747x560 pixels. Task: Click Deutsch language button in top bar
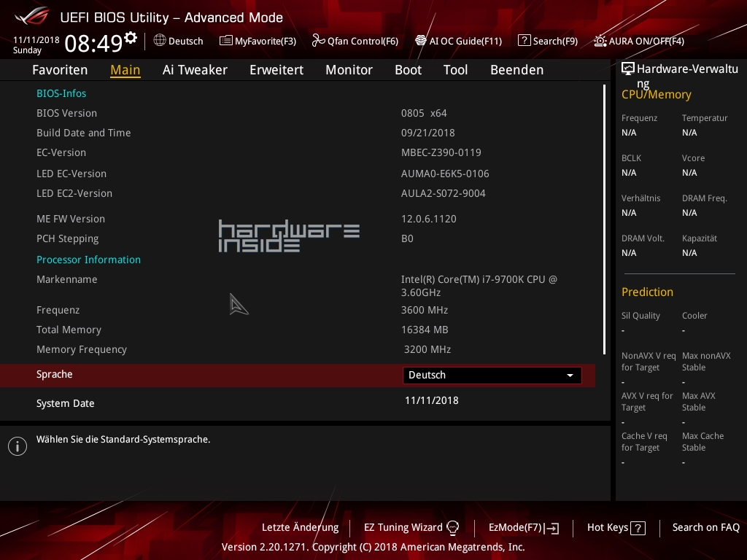point(179,41)
